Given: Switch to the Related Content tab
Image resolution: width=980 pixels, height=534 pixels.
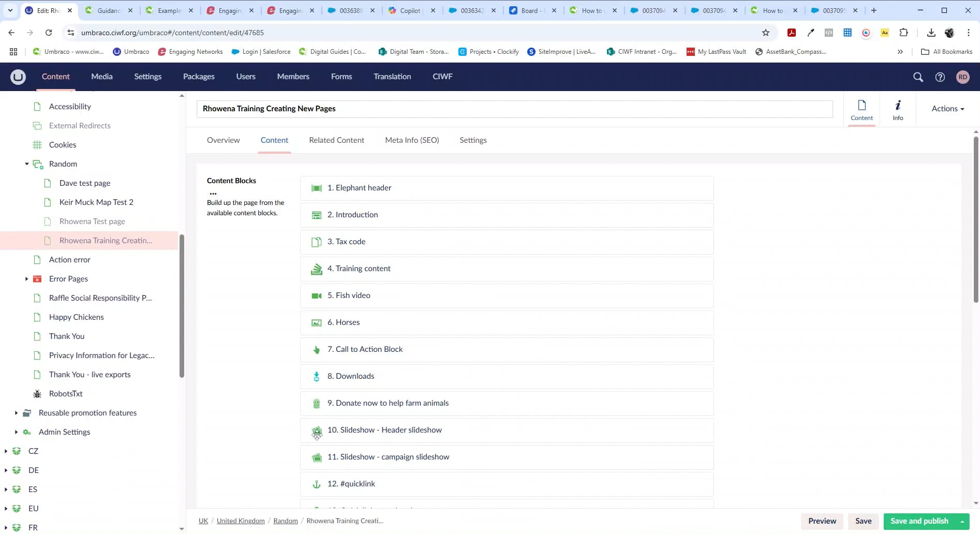Looking at the screenshot, I should coord(336,140).
